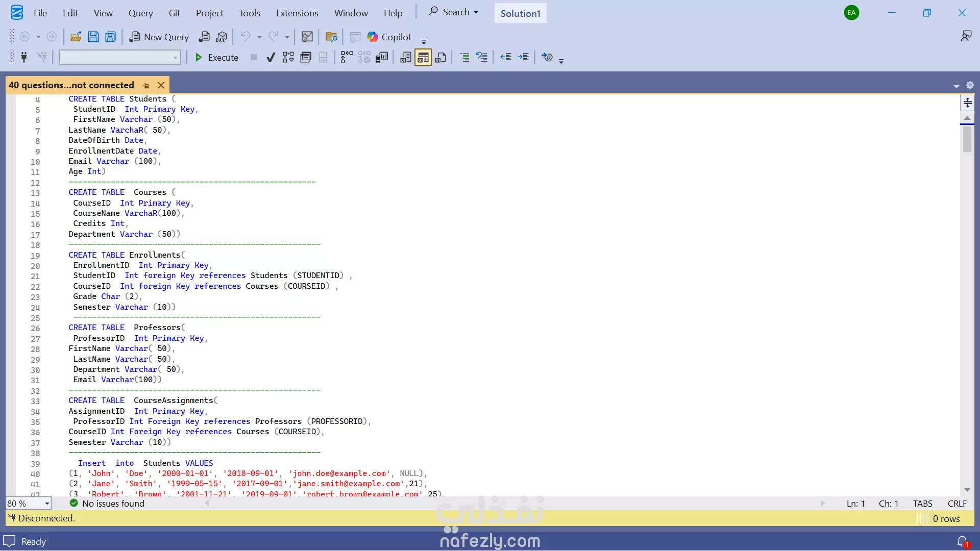Click the CRLF line ending indicator
Image resolution: width=980 pixels, height=551 pixels.
click(957, 504)
